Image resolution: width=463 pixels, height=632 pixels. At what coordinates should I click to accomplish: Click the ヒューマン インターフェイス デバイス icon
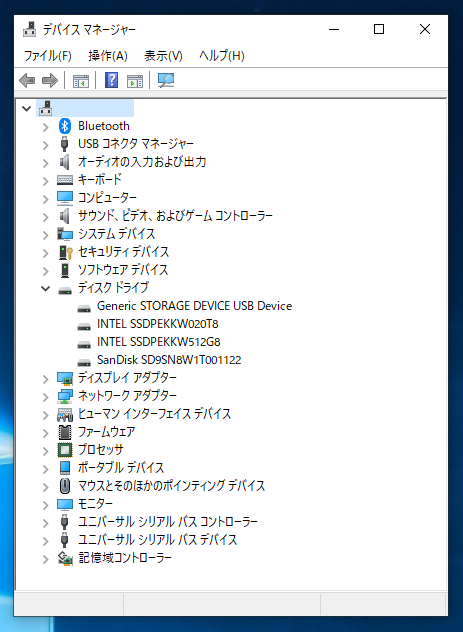pos(65,414)
